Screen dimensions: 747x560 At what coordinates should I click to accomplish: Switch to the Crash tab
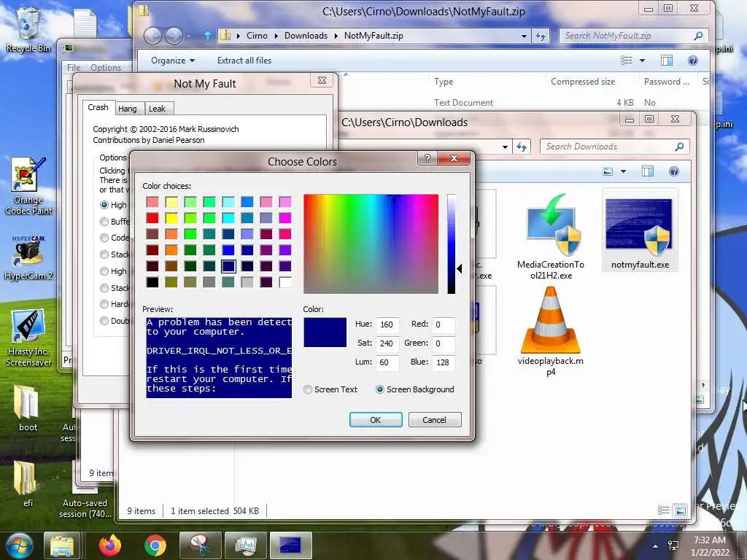98,108
